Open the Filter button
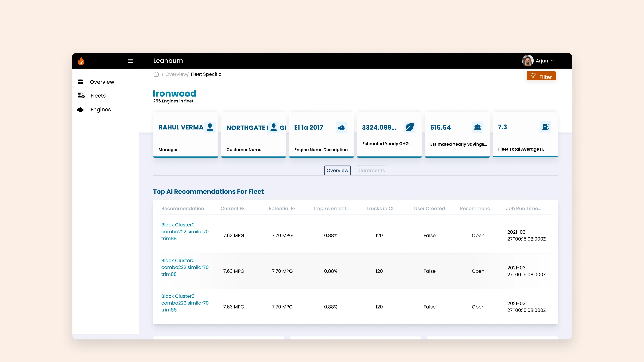 (541, 76)
